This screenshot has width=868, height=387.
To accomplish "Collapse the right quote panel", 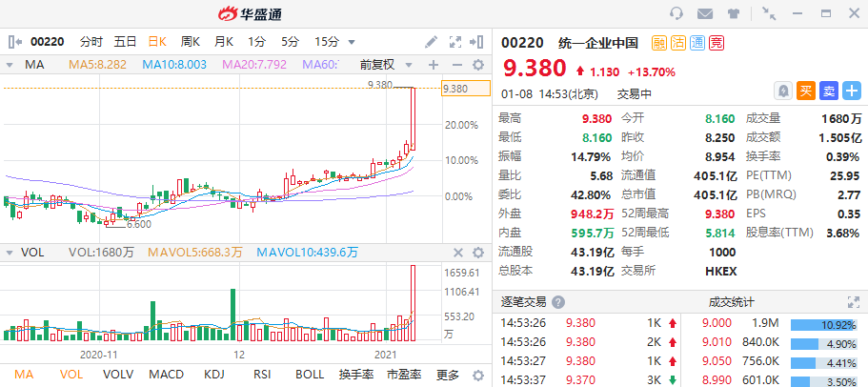I will point(475,42).
